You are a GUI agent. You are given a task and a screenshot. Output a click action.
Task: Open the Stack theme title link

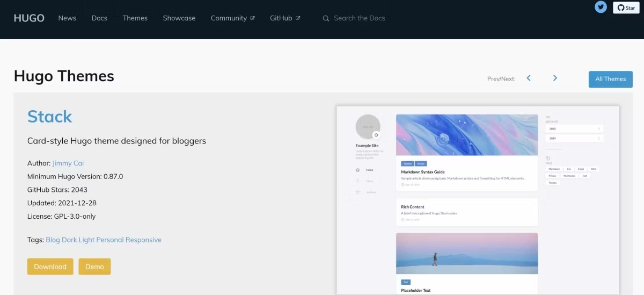49,117
